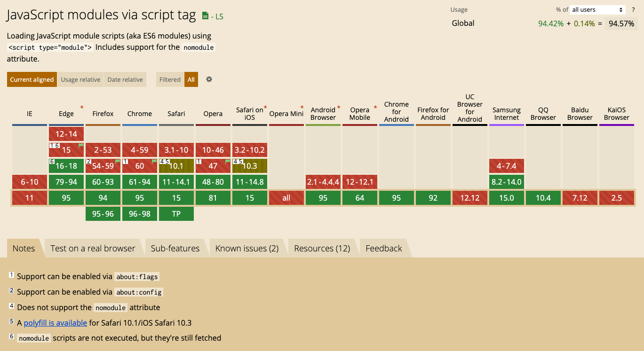Click the 94.42% green usage value

(x=551, y=23)
